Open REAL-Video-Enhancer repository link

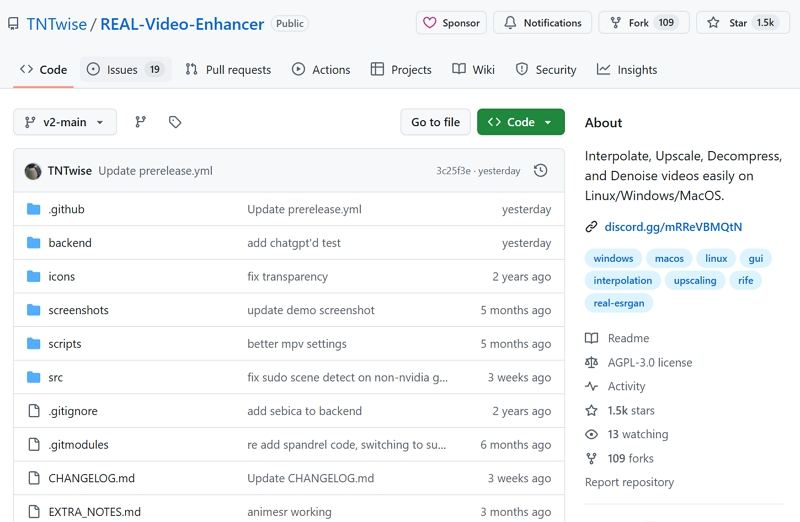(182, 24)
